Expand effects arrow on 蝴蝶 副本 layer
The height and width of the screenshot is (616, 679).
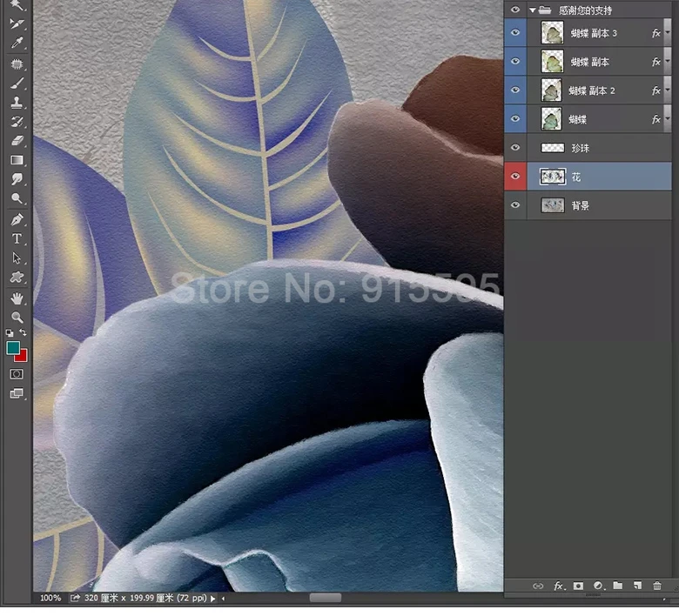click(668, 61)
